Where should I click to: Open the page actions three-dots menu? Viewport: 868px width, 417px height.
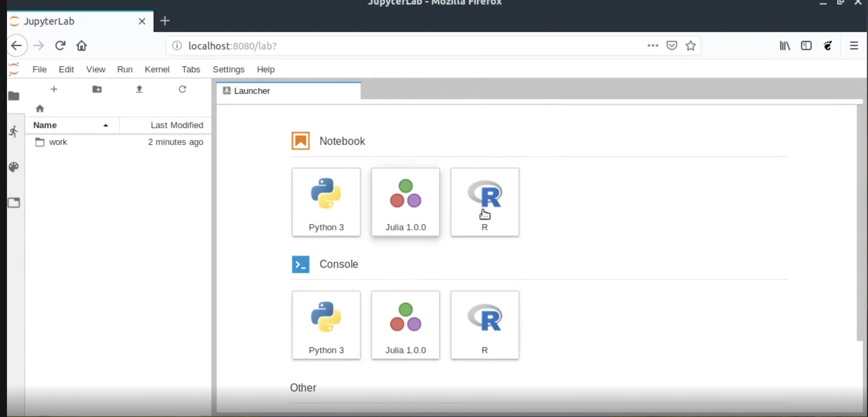(x=653, y=45)
